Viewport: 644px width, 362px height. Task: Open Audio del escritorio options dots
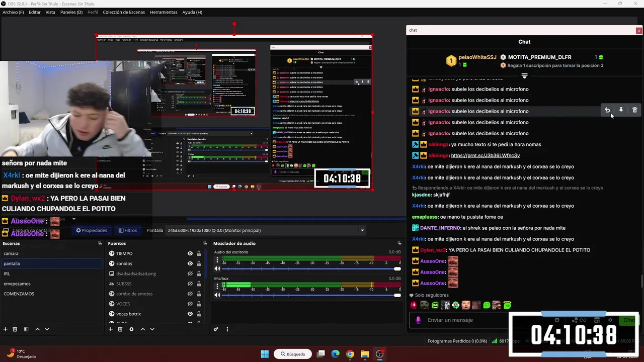pyautogui.click(x=217, y=260)
